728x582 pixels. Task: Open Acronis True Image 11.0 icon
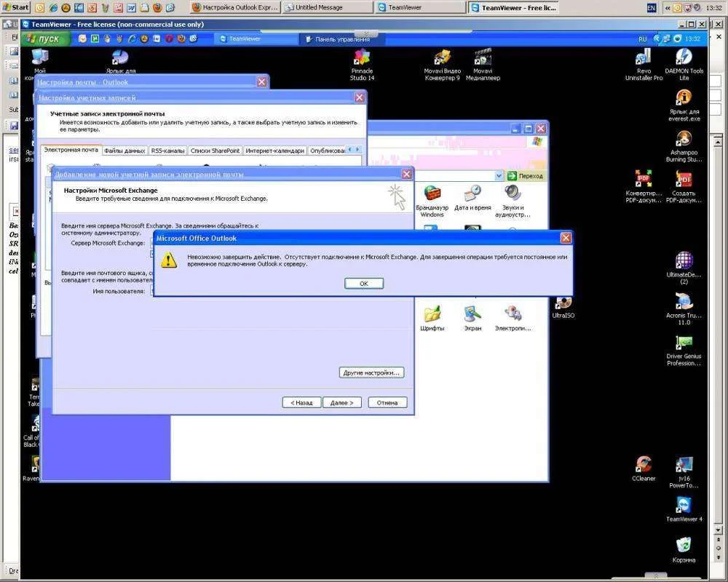(x=684, y=309)
